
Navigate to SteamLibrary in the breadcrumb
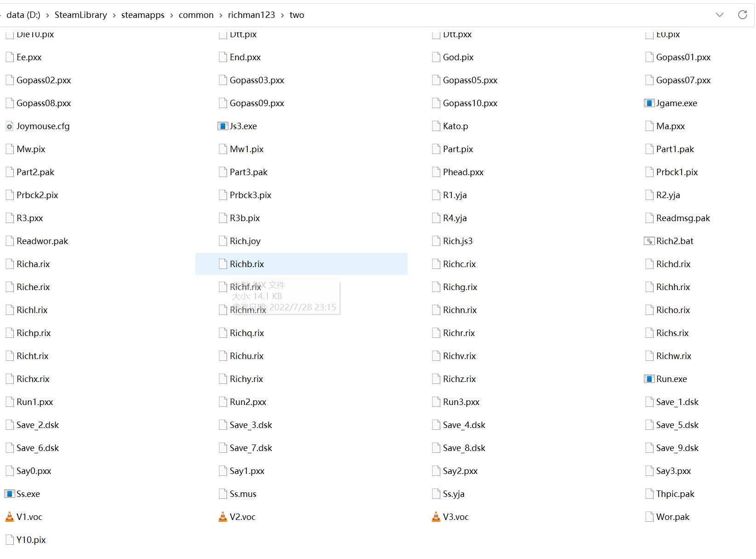tap(81, 15)
